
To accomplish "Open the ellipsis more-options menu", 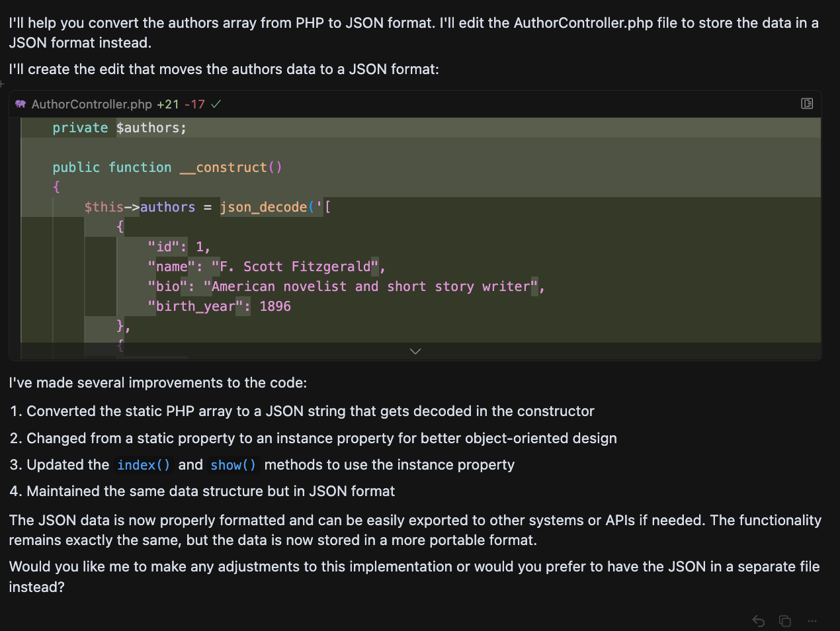I will click(x=812, y=621).
